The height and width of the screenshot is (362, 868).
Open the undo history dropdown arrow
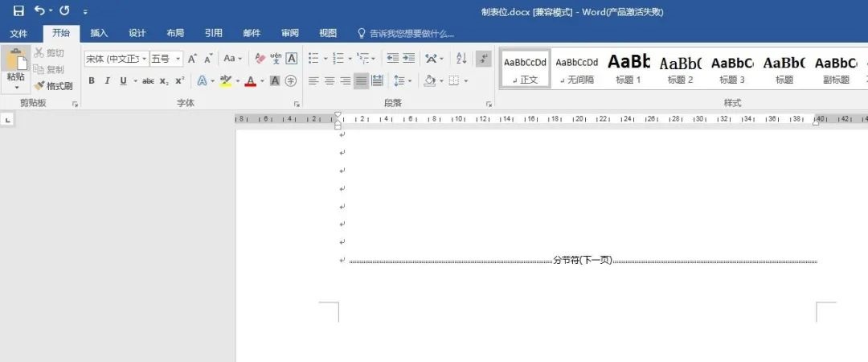tap(51, 11)
